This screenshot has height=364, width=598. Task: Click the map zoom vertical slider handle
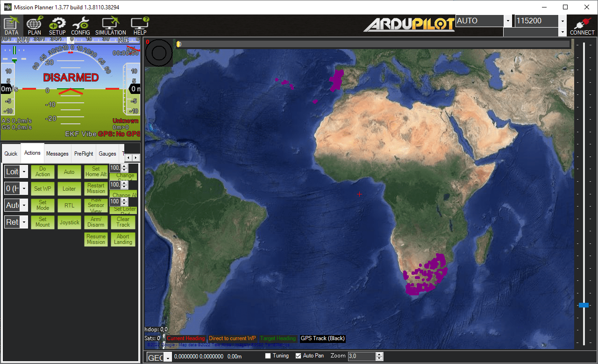pos(584,305)
